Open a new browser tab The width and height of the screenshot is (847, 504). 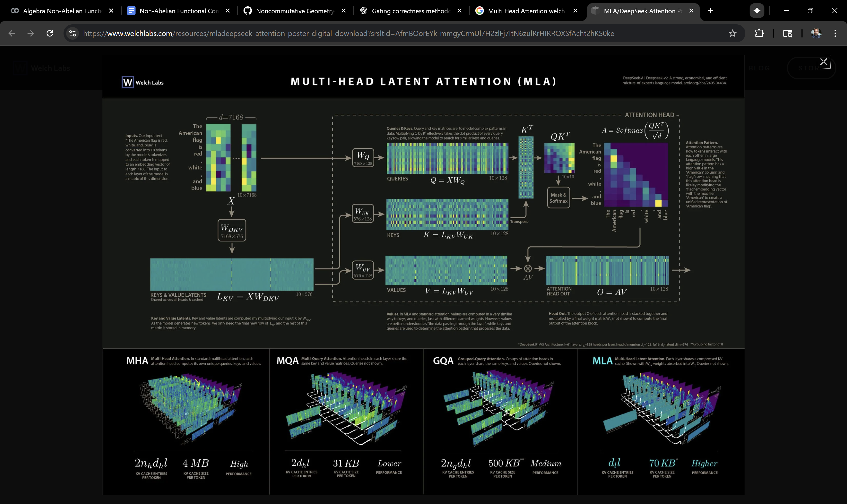coord(710,11)
